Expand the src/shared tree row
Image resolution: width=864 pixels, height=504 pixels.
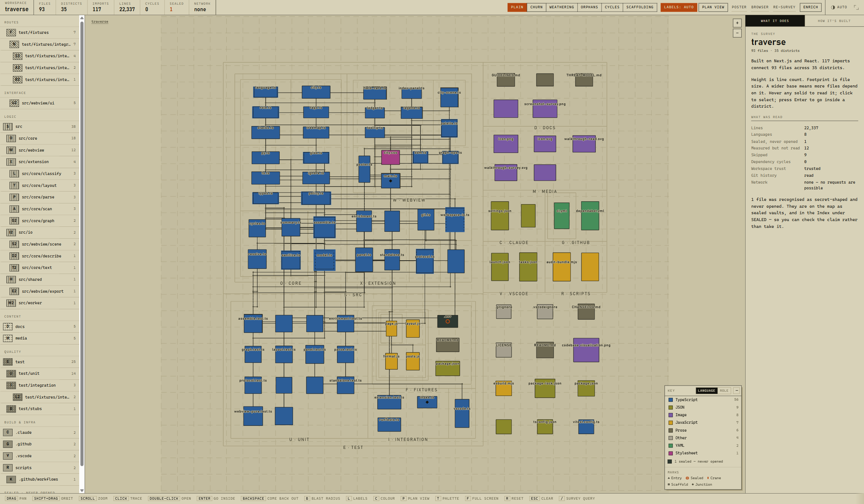(40, 279)
